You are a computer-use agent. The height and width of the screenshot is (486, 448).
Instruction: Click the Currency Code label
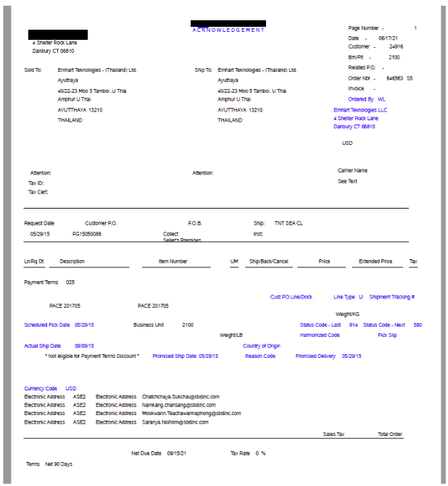(x=41, y=388)
